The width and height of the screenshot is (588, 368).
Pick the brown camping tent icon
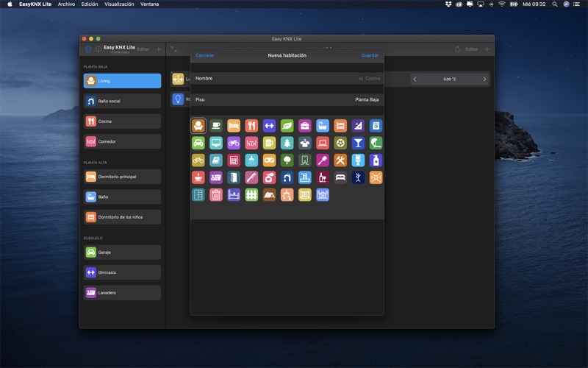[x=269, y=195]
